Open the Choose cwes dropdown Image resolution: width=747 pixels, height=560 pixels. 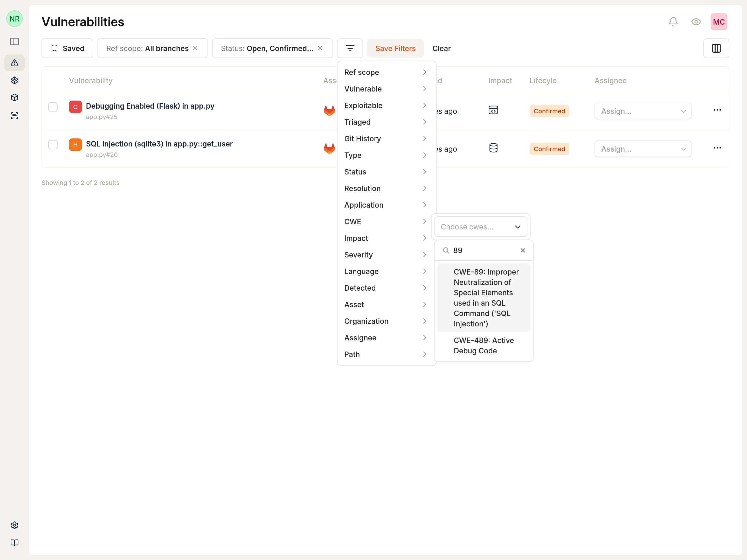click(x=480, y=227)
